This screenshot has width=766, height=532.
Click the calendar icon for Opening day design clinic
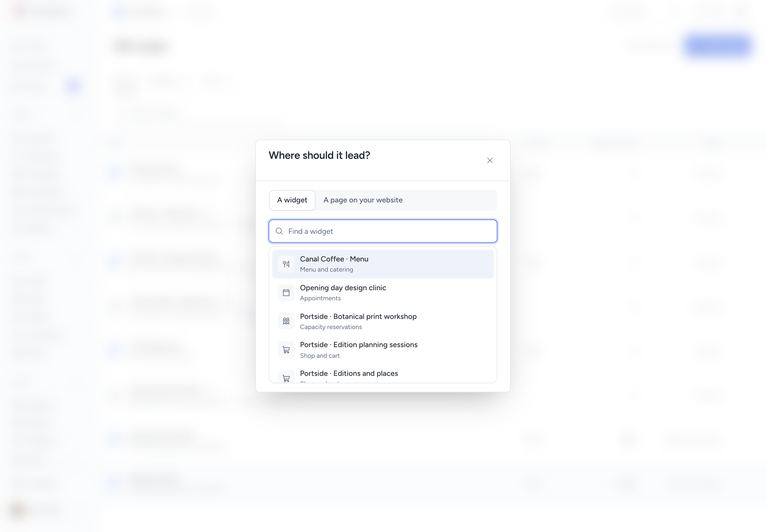[286, 293]
